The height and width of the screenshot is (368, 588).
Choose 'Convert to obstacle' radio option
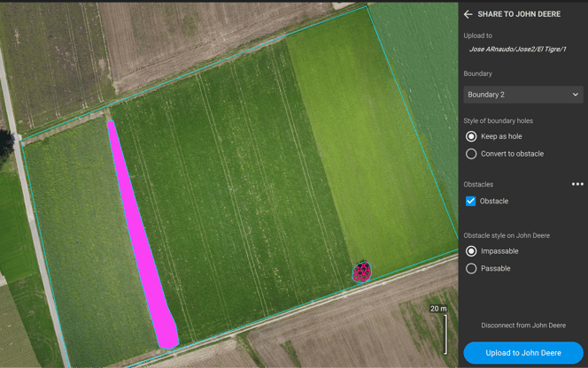click(x=471, y=154)
